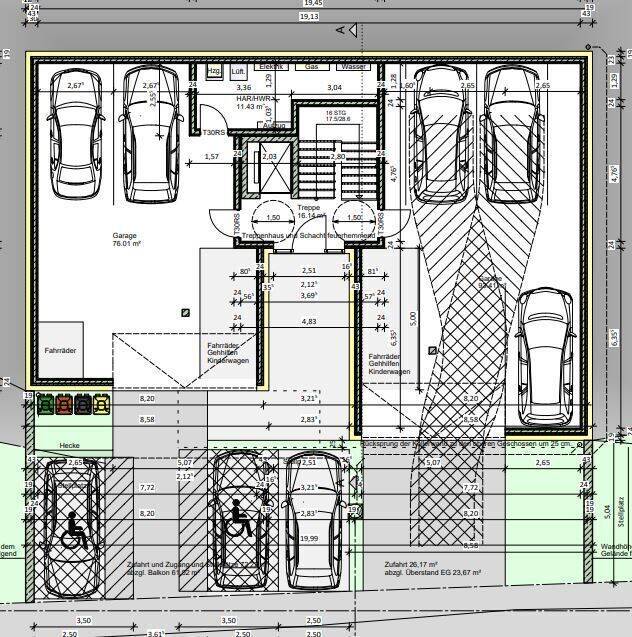Click the section marker triangle labeled A

353,30
